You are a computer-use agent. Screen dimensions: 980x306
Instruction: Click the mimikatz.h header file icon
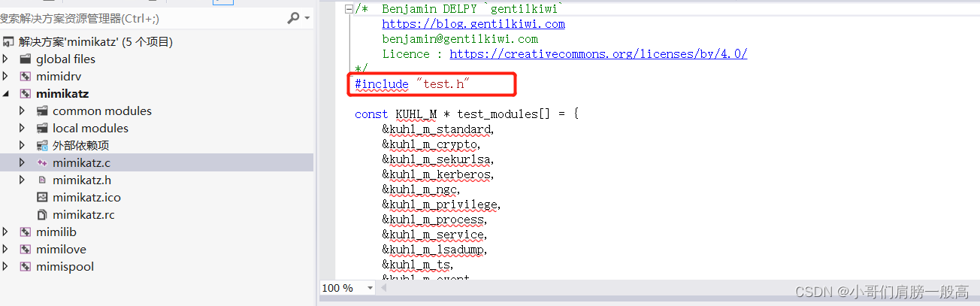pyautogui.click(x=42, y=180)
